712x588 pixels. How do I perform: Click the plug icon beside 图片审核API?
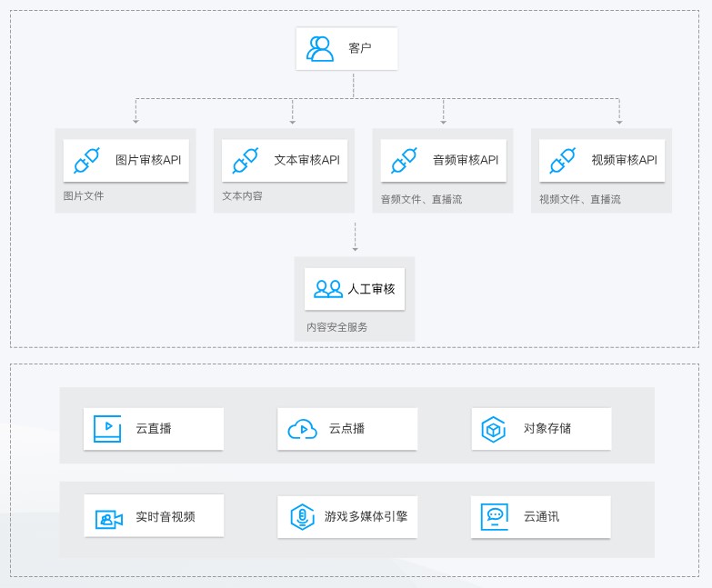[86, 160]
